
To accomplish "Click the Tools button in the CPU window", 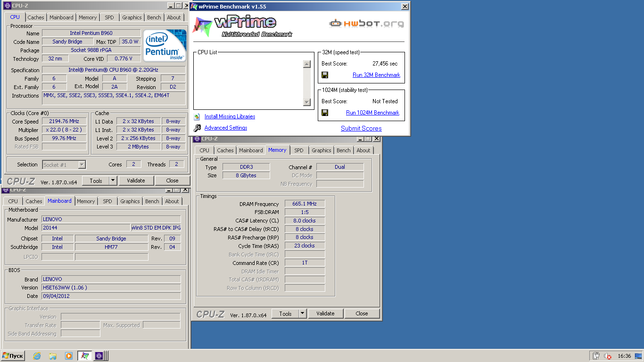I will (96, 181).
